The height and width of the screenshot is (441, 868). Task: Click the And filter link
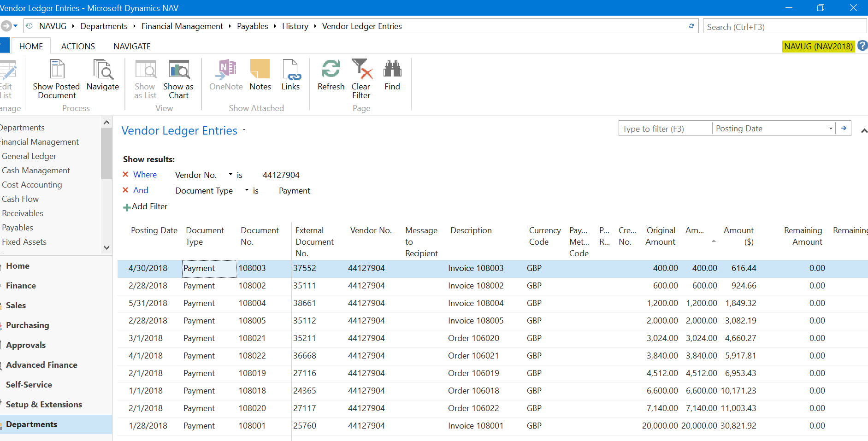coord(141,190)
